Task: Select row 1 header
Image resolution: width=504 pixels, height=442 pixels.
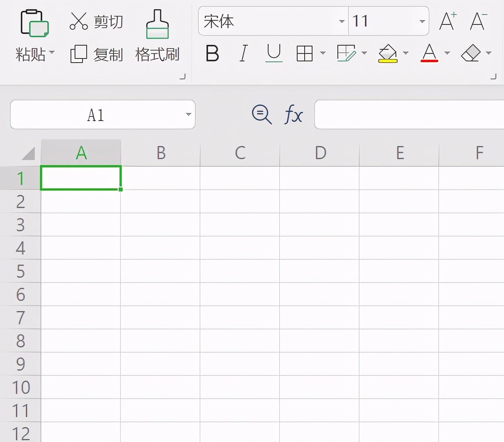Action: click(20, 178)
